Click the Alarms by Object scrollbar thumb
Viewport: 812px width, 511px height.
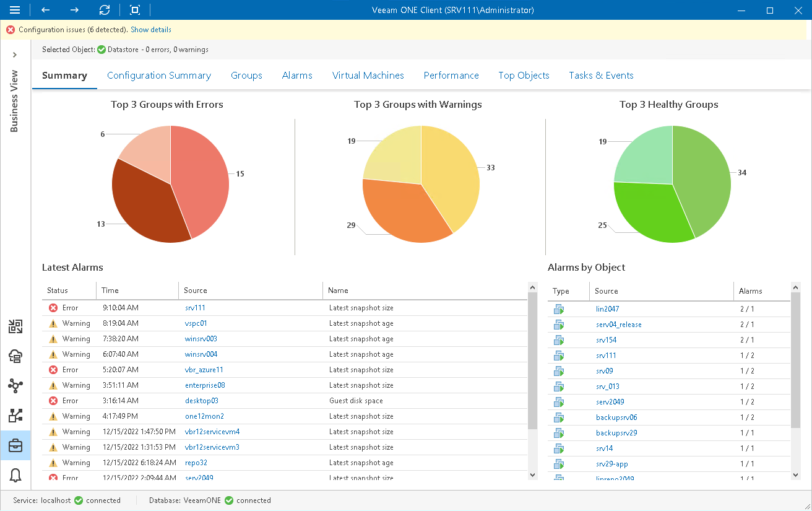pos(796,359)
